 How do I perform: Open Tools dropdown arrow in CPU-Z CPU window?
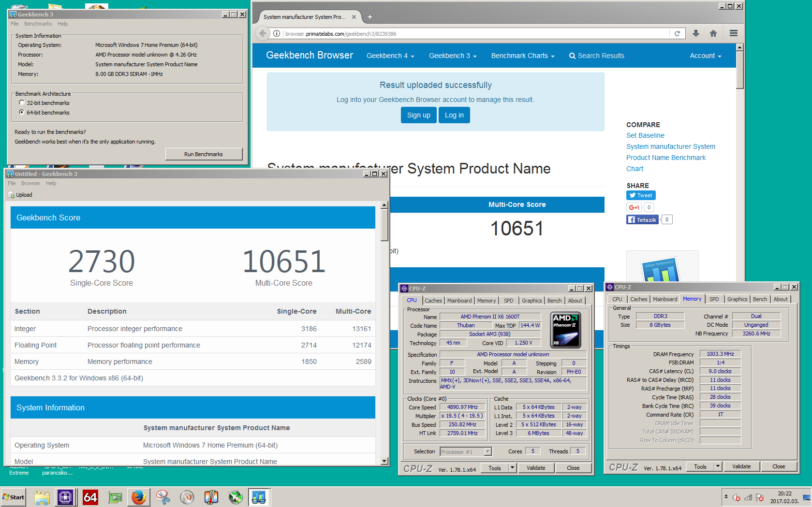(513, 468)
